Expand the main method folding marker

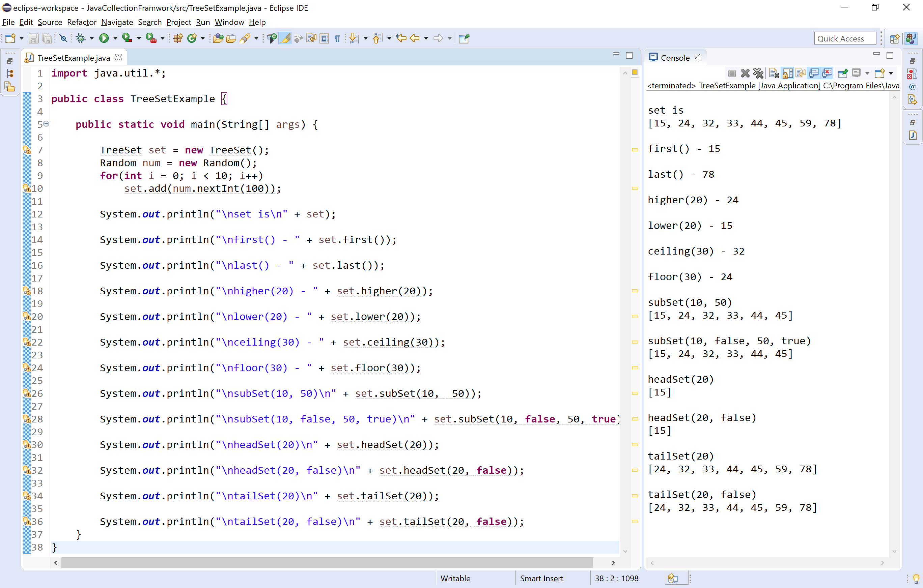(46, 124)
